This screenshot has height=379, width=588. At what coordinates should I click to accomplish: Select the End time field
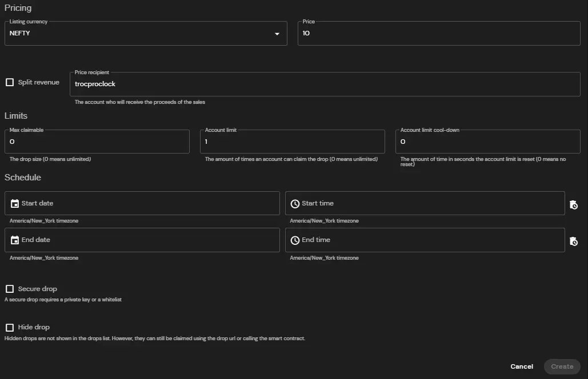click(425, 240)
